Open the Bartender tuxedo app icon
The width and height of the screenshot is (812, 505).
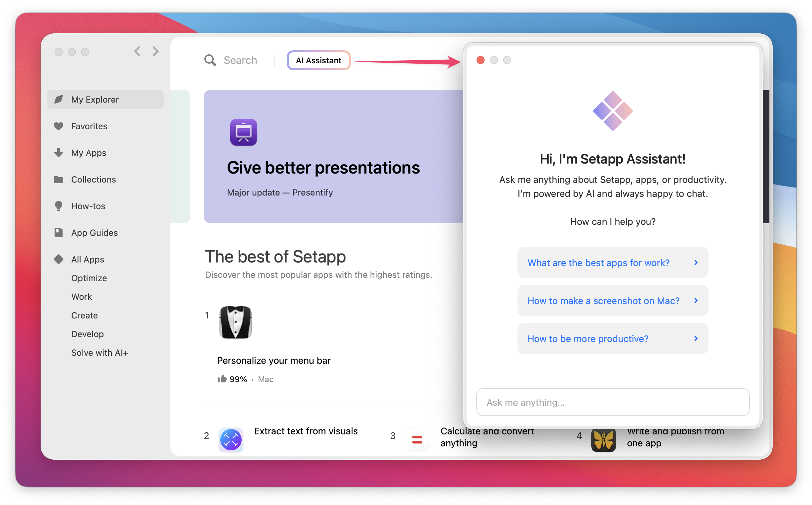(x=236, y=322)
